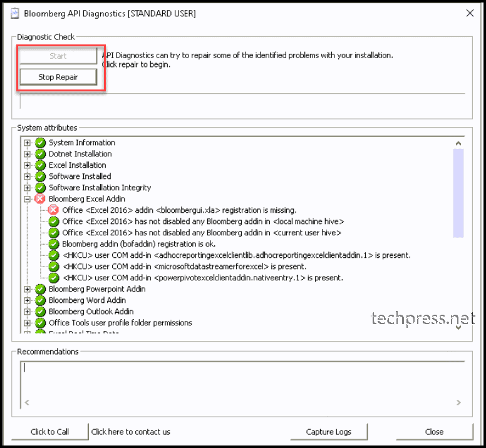Select the 'current user hive' row text
486x448 pixels.
point(202,233)
